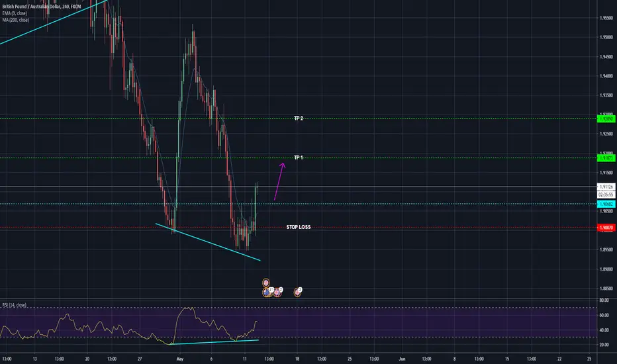Select the TP 1 text label
The image size is (617, 364).
point(299,158)
